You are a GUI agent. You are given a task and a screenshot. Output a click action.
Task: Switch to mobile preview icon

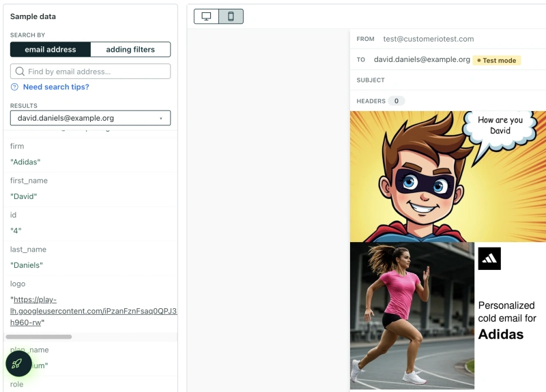point(231,16)
